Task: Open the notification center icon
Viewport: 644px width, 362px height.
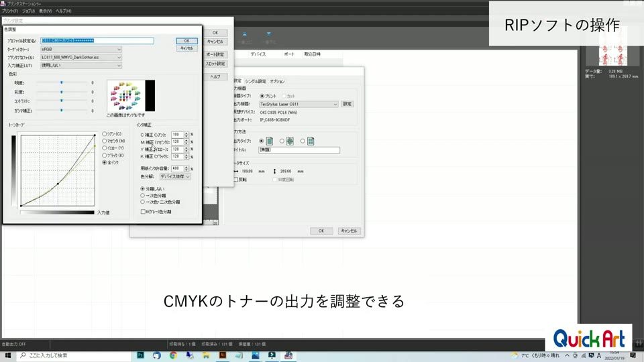Action: point(633,355)
